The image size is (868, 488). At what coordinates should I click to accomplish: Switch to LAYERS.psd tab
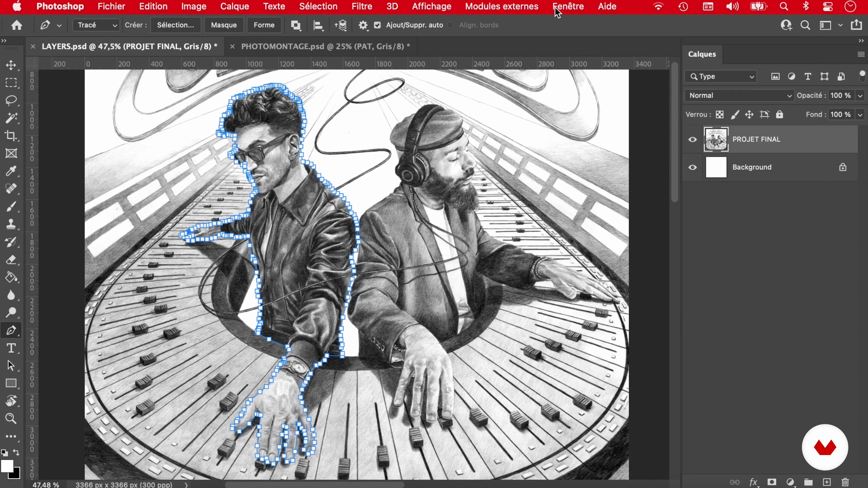pos(130,47)
